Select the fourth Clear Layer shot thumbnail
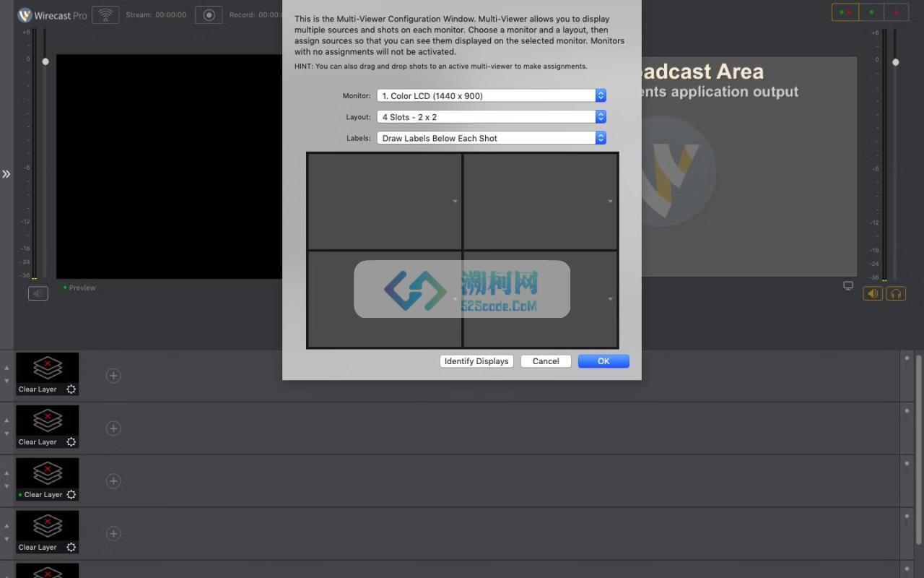 click(48, 532)
